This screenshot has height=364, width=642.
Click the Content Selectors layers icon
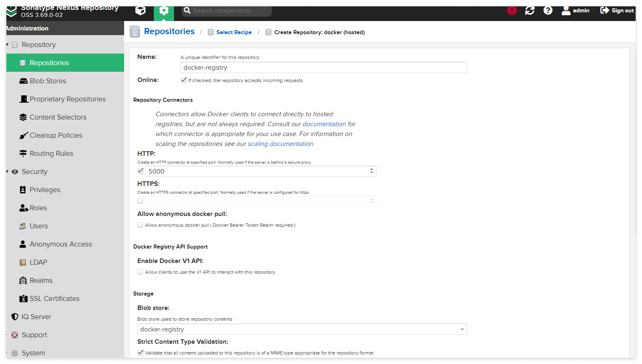click(23, 117)
